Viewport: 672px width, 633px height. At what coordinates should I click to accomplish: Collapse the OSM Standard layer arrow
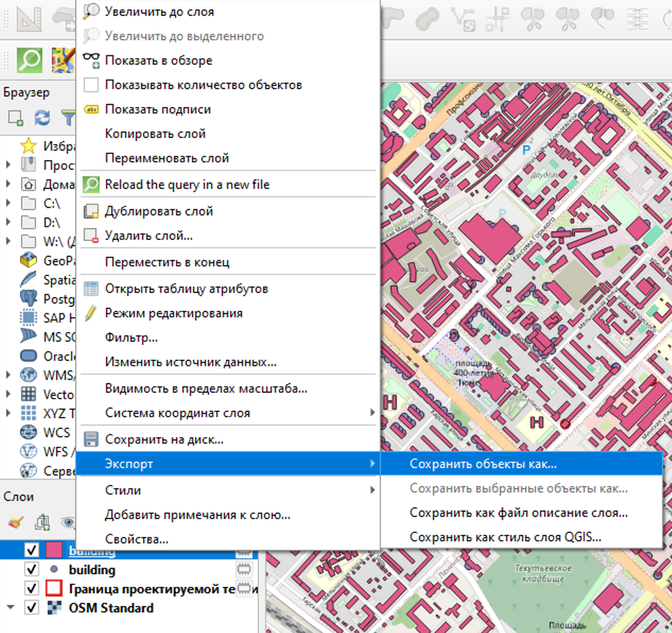(10, 608)
